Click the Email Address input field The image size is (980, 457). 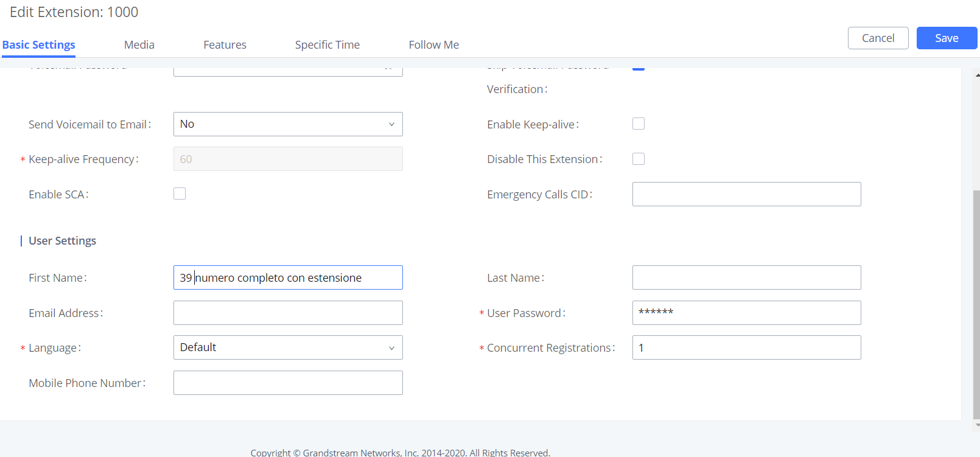click(x=288, y=313)
